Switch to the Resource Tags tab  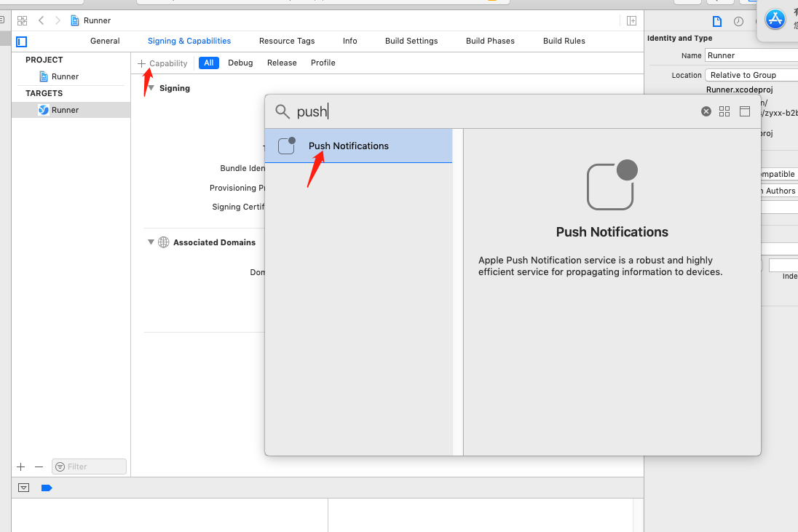287,41
